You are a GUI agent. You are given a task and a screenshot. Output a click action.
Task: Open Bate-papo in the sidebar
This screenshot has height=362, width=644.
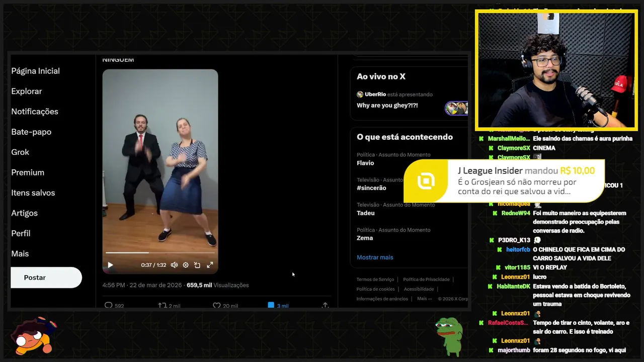pos(31,132)
